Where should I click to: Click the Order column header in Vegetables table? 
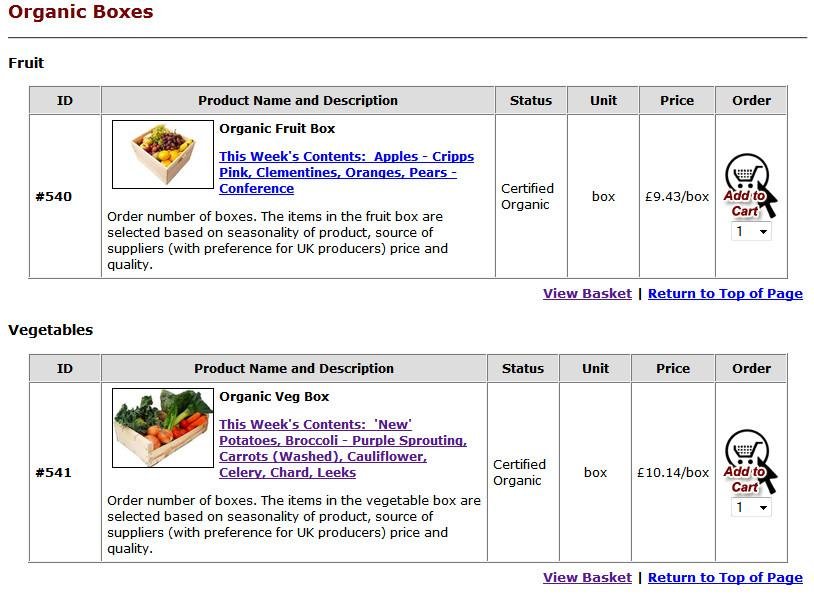pos(751,368)
